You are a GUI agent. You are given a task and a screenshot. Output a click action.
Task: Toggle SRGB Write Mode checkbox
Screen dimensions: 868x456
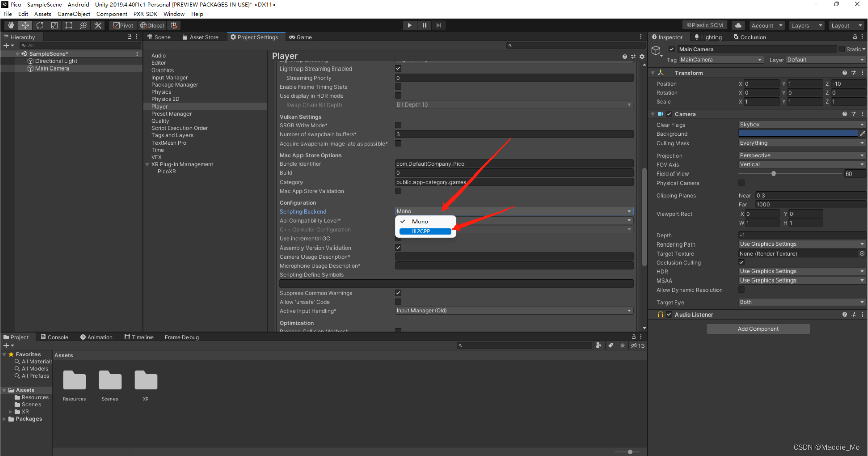[398, 125]
